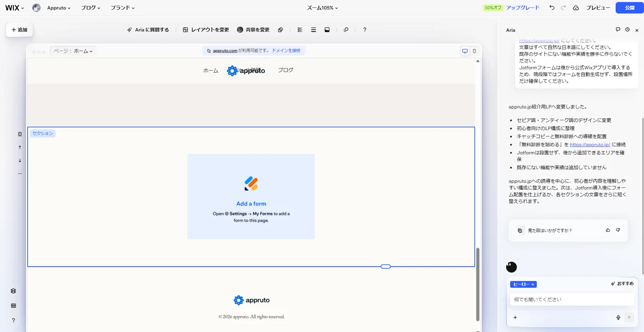Click the section stretch icon above the up arrow
This screenshot has height=332, width=644.
[x=20, y=134]
